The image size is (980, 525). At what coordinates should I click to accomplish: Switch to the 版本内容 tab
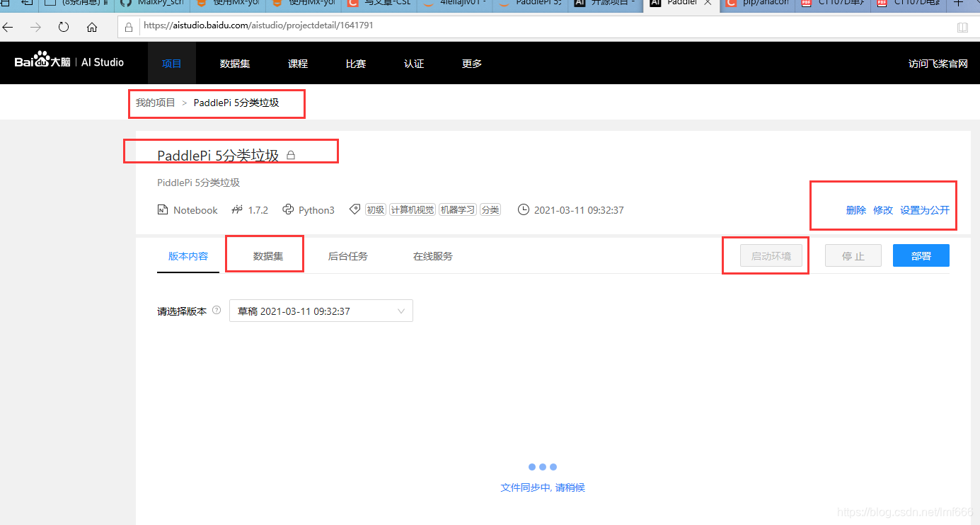coord(188,256)
